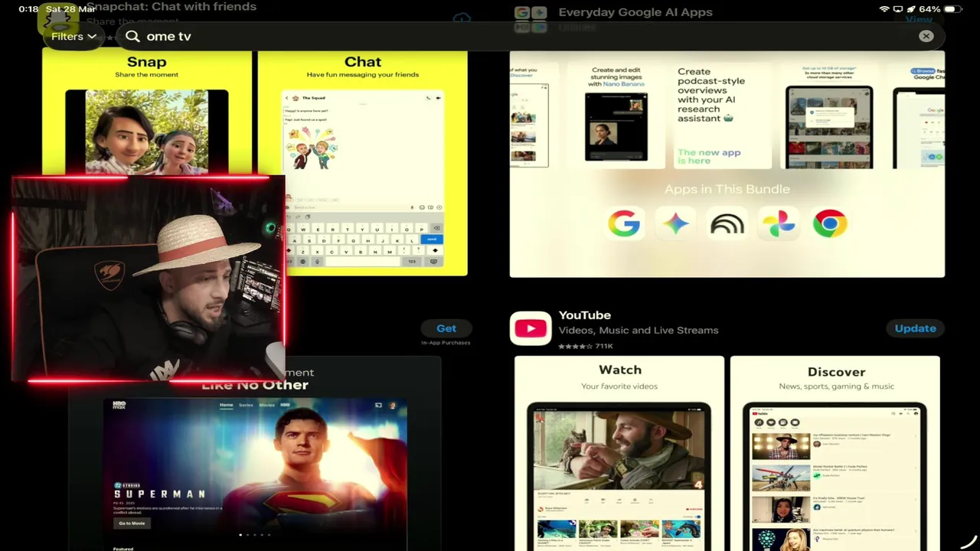
Task: Open the podcast-style overviews bundle screenshot
Action: click(x=721, y=115)
